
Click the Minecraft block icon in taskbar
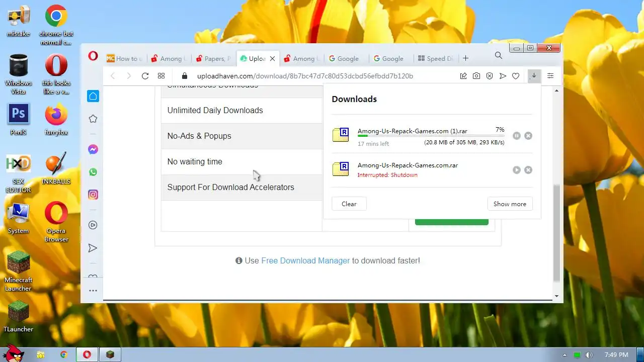[110, 354]
